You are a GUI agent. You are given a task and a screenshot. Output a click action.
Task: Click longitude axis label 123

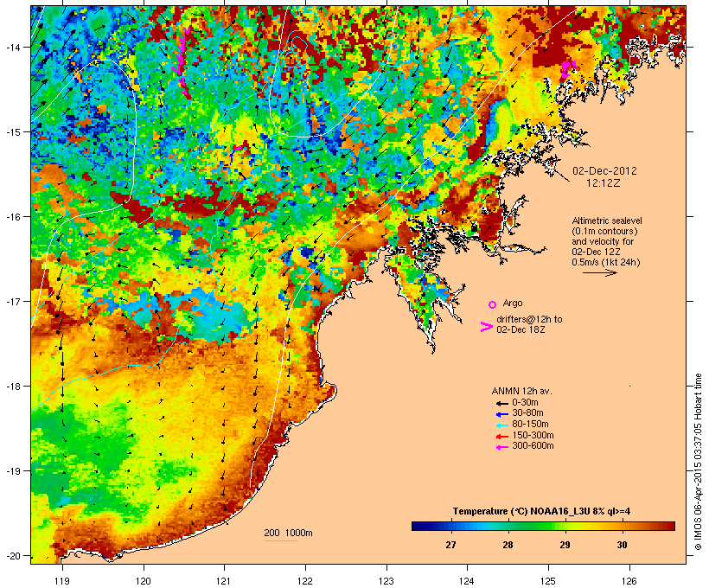point(386,581)
